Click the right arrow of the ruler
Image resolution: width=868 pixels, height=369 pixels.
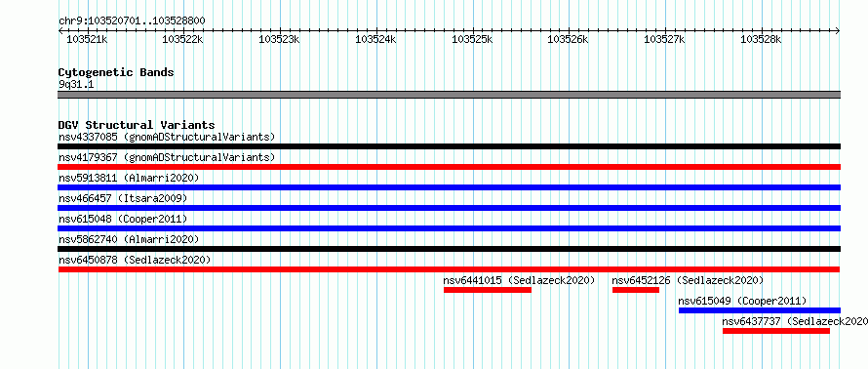(x=838, y=30)
